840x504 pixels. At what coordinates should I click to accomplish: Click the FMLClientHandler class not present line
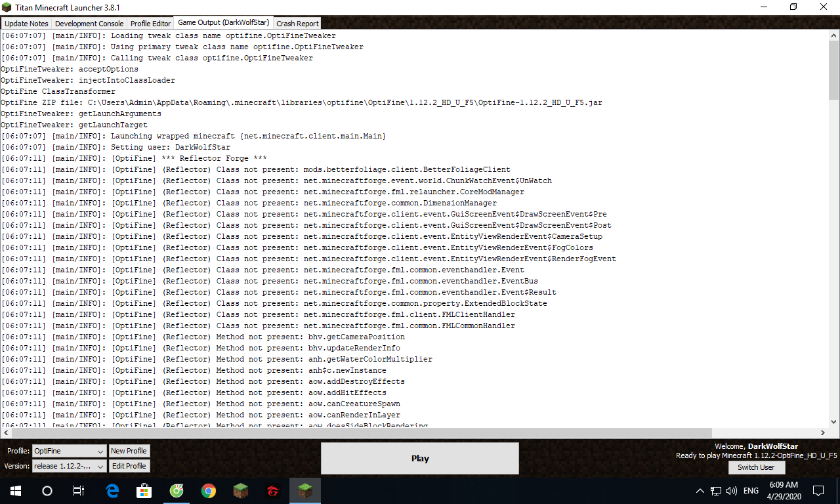click(x=258, y=314)
